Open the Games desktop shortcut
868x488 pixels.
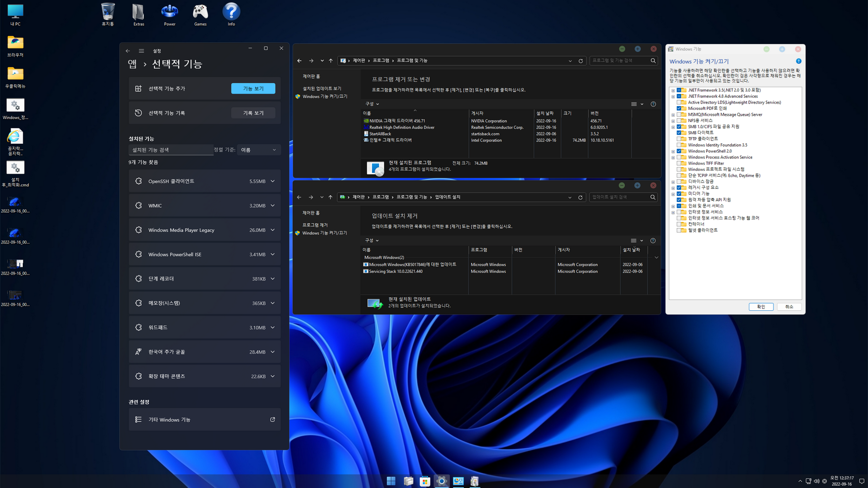tap(201, 15)
